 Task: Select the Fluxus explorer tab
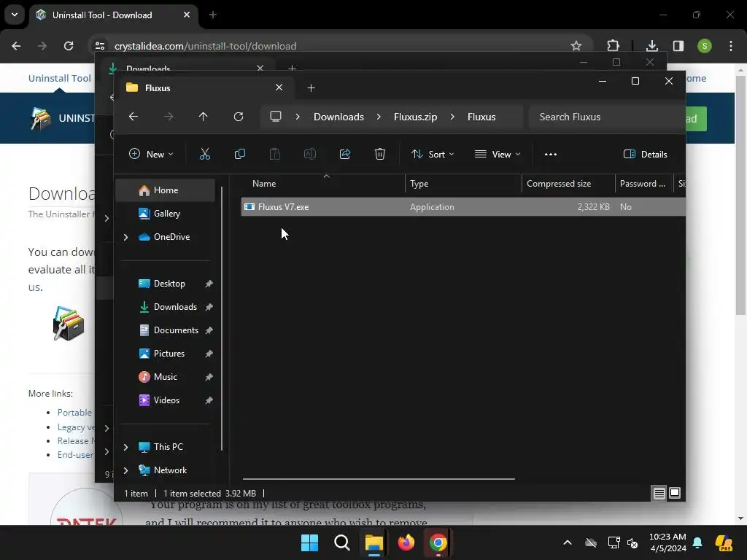[x=205, y=87]
